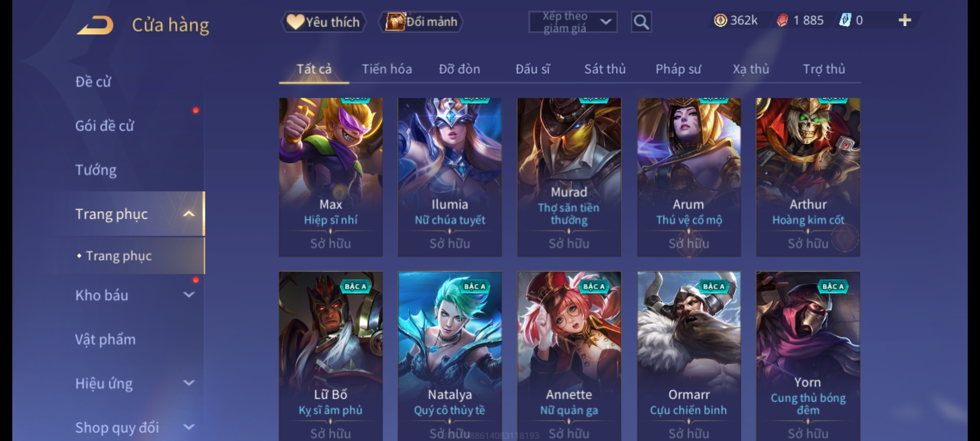
Task: Go to Tướng in the sidebar
Action: tap(96, 170)
